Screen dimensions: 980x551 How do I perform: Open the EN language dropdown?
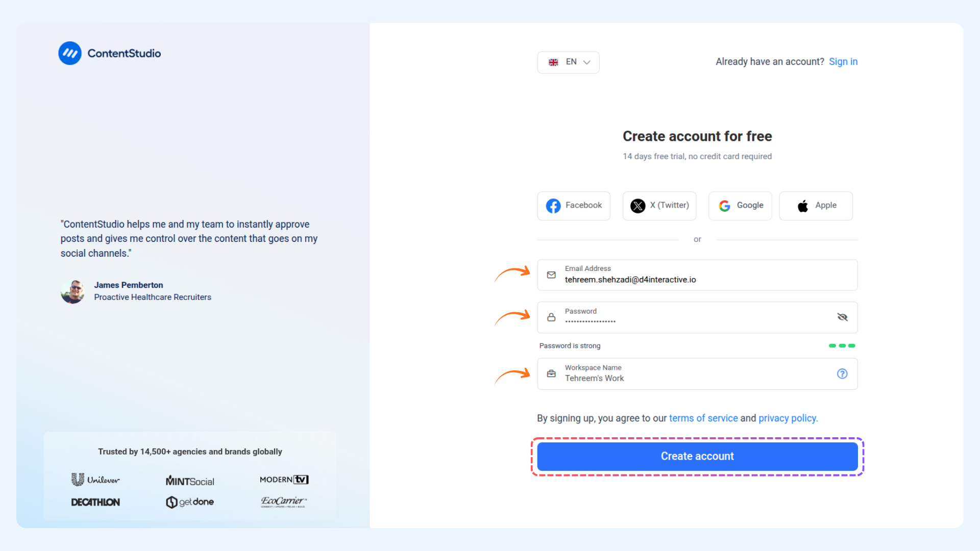(568, 62)
